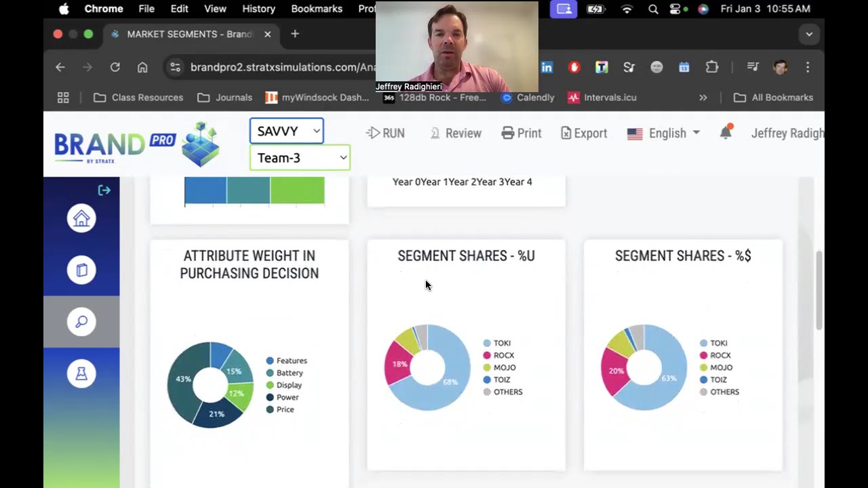Viewport: 868px width, 488px height.
Task: Open the magnifier analysis icon in the sidebar
Action: (x=81, y=321)
